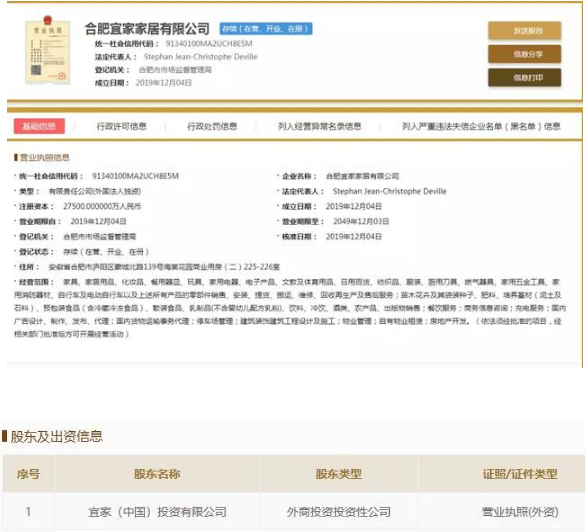The image size is (585, 532).
Task: Click row number 1 in shareholder table
Action: point(28,511)
